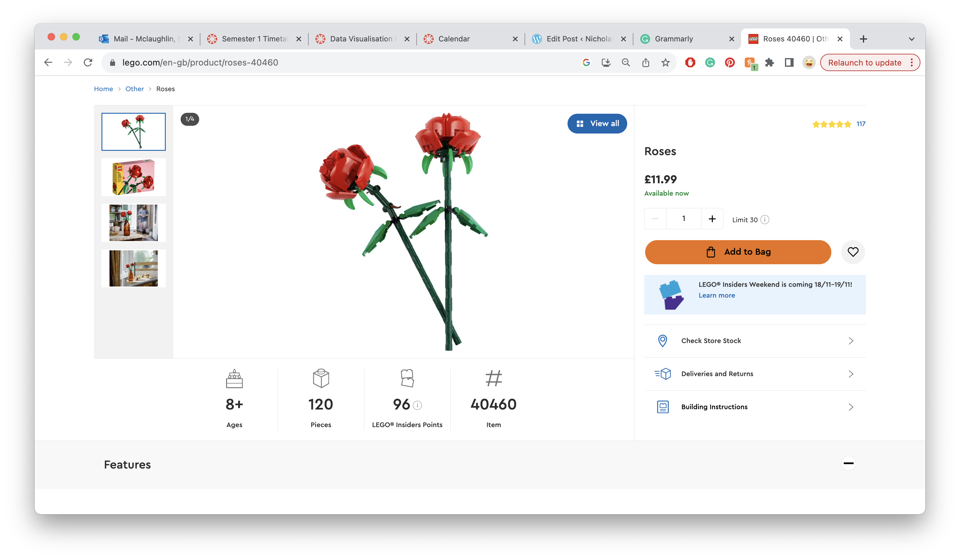
Task: Open the Extensions puzzle icon
Action: (769, 62)
